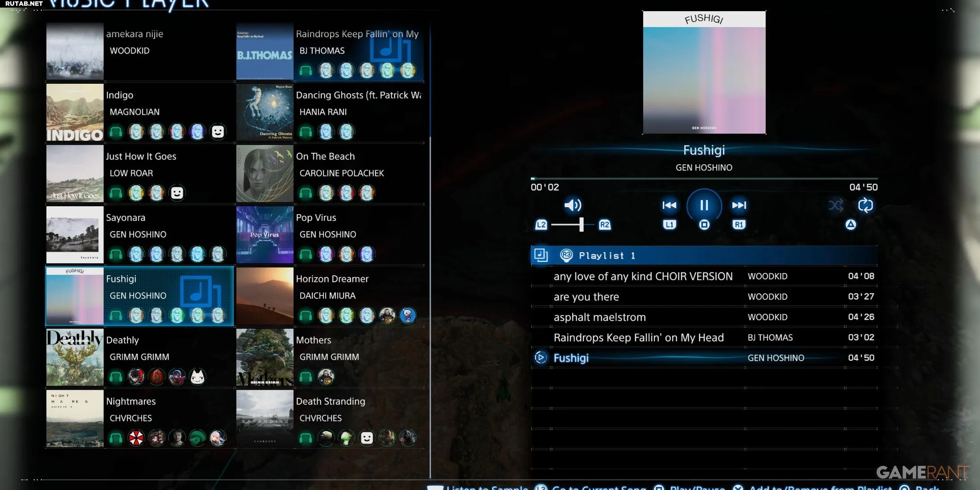Adjust the volume slider handle
This screenshot has height=490, width=980.
(x=581, y=225)
